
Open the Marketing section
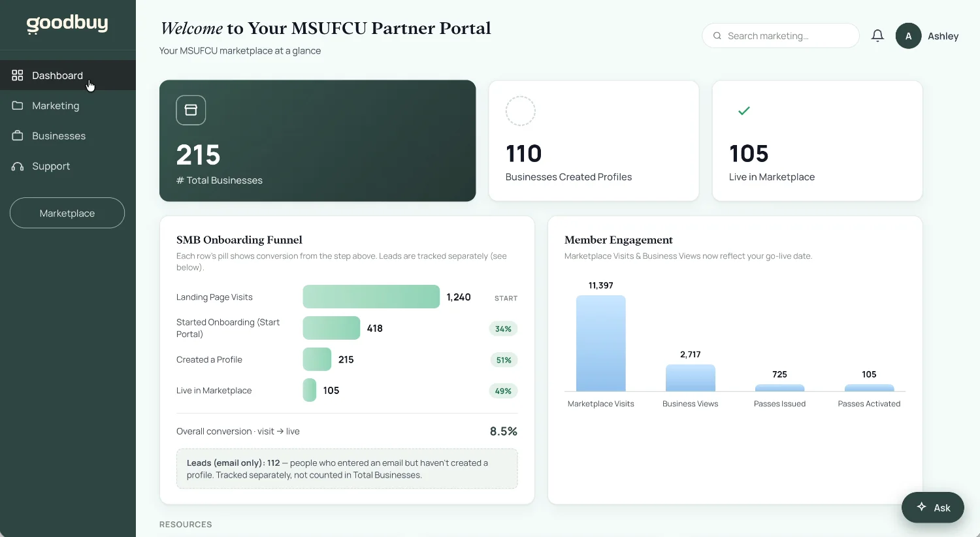(68, 105)
